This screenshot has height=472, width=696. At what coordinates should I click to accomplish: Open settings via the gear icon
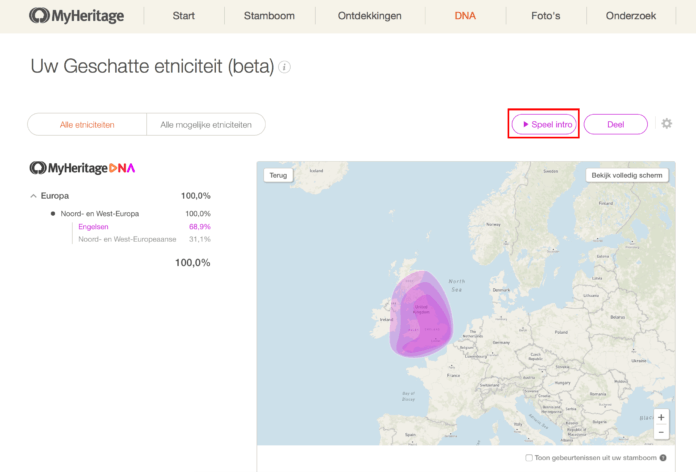[x=667, y=123]
